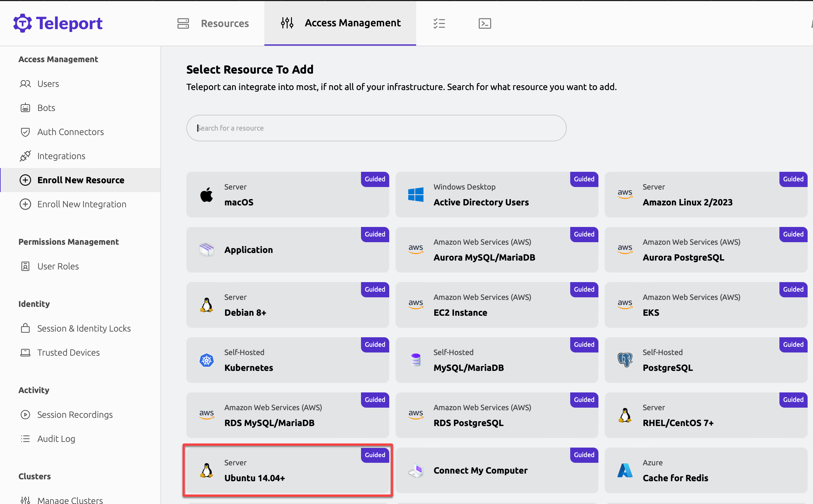Open the checklist icon in top navigation
This screenshot has height=504, width=813.
click(x=439, y=23)
